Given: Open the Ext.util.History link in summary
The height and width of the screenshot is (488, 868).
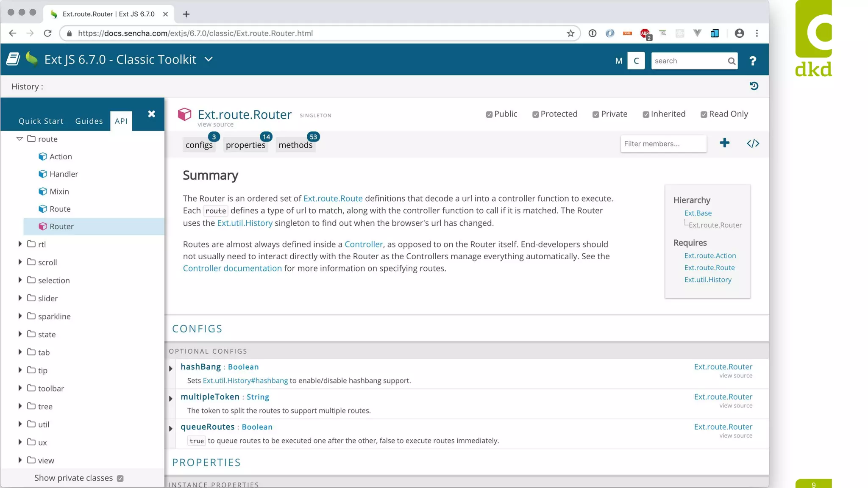Looking at the screenshot, I should pyautogui.click(x=245, y=223).
